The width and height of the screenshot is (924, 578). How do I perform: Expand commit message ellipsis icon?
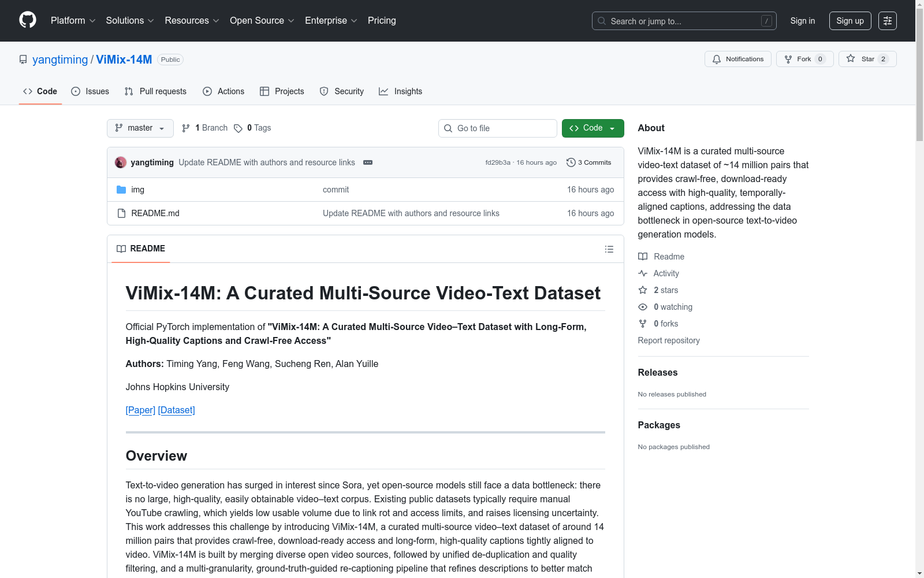click(368, 162)
